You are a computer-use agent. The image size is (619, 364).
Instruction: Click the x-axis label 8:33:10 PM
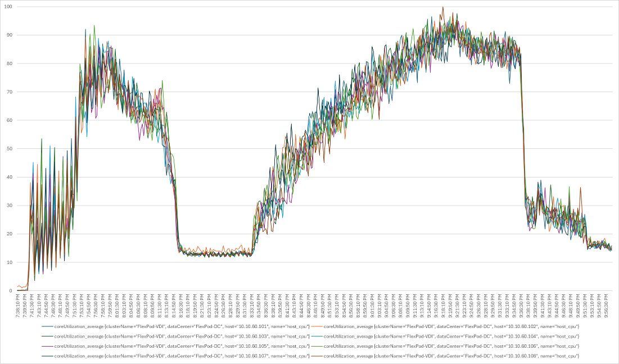tap(251, 304)
